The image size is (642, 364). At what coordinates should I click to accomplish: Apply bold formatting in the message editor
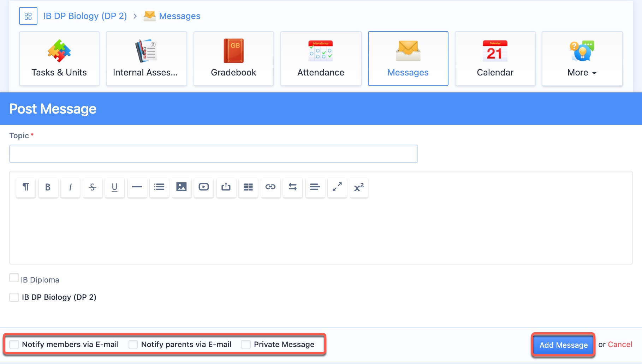(48, 188)
